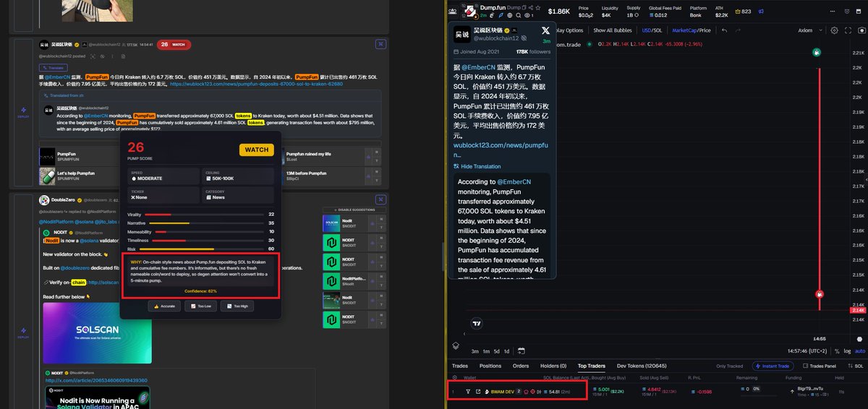This screenshot has width=868, height=409.
Task: Click the red 26 WATCH badge on the post
Action: (174, 44)
